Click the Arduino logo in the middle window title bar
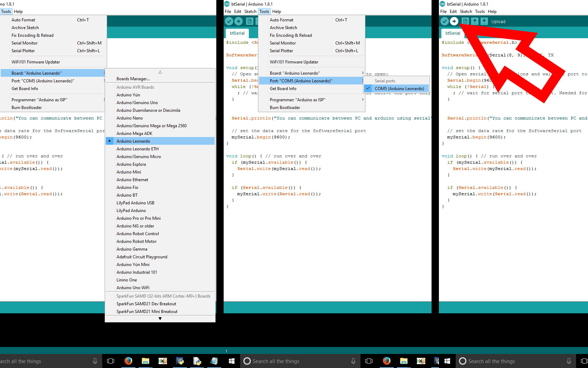588x368 pixels. coord(227,4)
